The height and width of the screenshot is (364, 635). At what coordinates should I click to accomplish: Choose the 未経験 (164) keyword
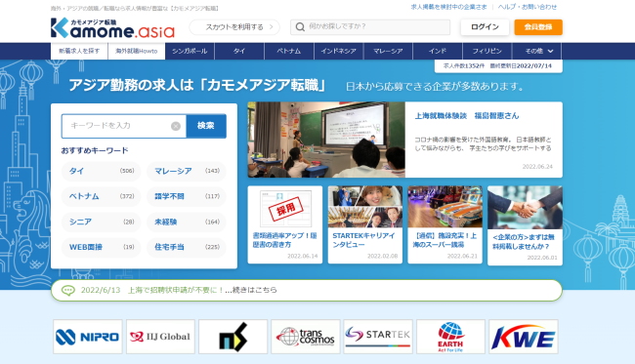tap(187, 222)
